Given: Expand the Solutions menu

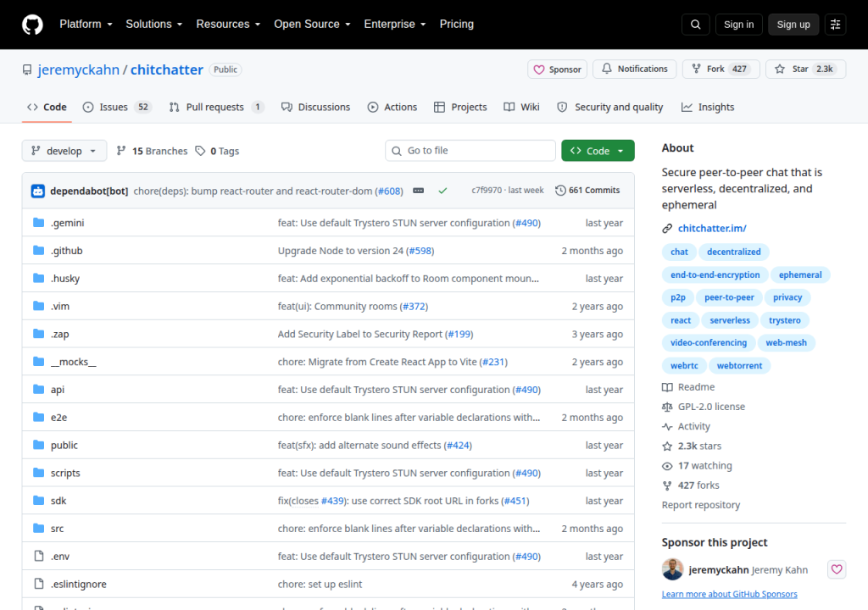Looking at the screenshot, I should click(x=154, y=25).
